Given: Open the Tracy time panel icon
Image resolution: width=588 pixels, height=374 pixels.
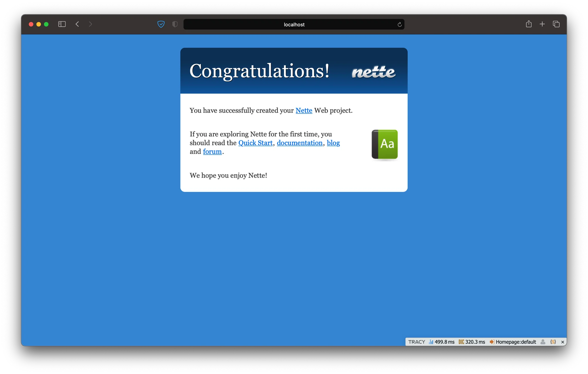Looking at the screenshot, I should tap(431, 342).
